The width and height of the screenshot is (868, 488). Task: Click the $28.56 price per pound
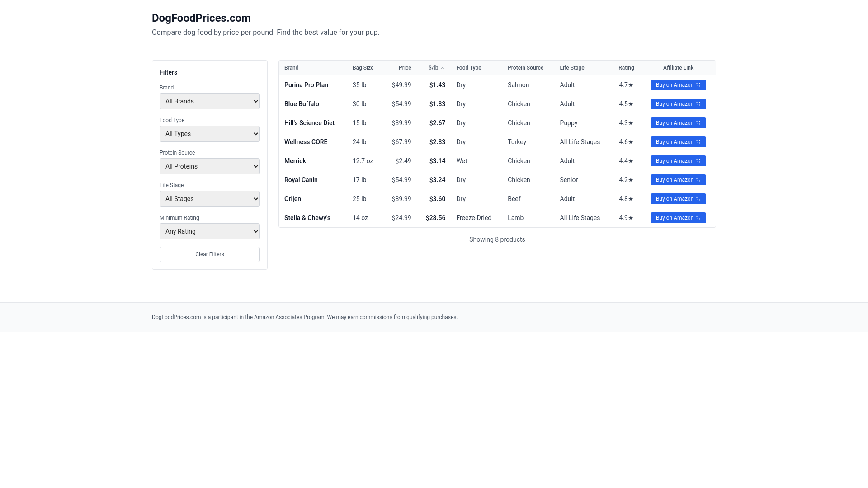point(435,218)
